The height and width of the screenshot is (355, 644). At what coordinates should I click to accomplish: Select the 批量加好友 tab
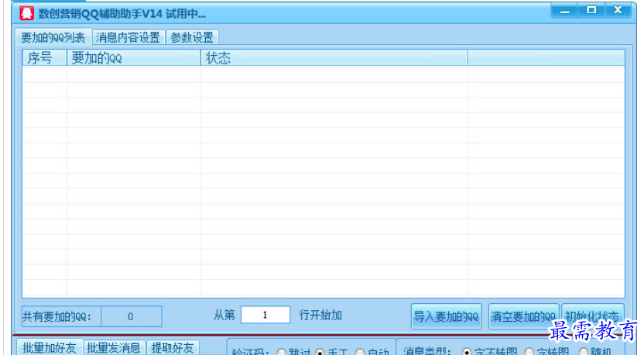point(50,348)
